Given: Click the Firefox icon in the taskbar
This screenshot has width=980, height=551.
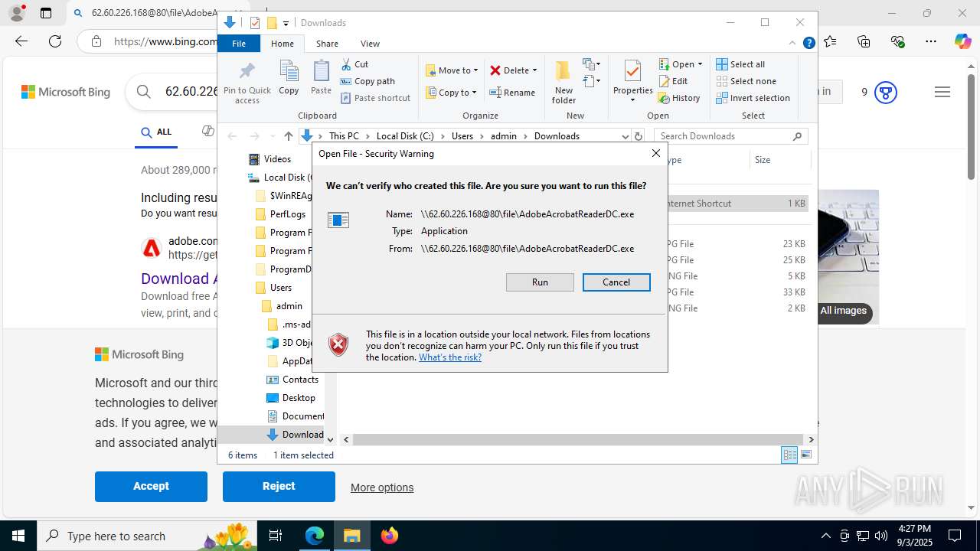Looking at the screenshot, I should point(390,536).
